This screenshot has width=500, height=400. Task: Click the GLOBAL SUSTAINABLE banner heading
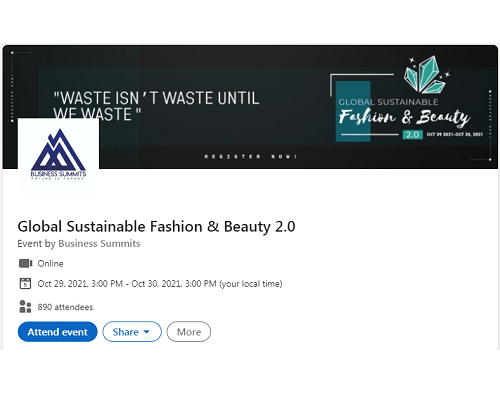click(388, 102)
